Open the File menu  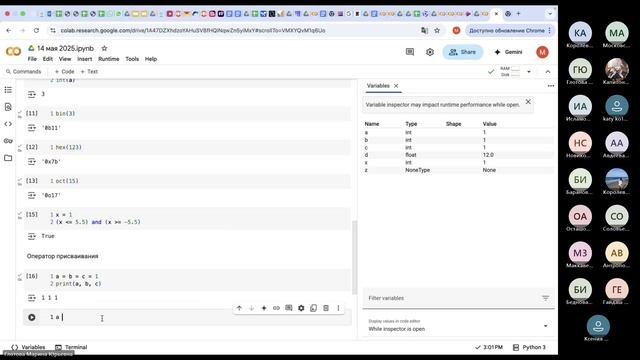pyautogui.click(x=32, y=59)
